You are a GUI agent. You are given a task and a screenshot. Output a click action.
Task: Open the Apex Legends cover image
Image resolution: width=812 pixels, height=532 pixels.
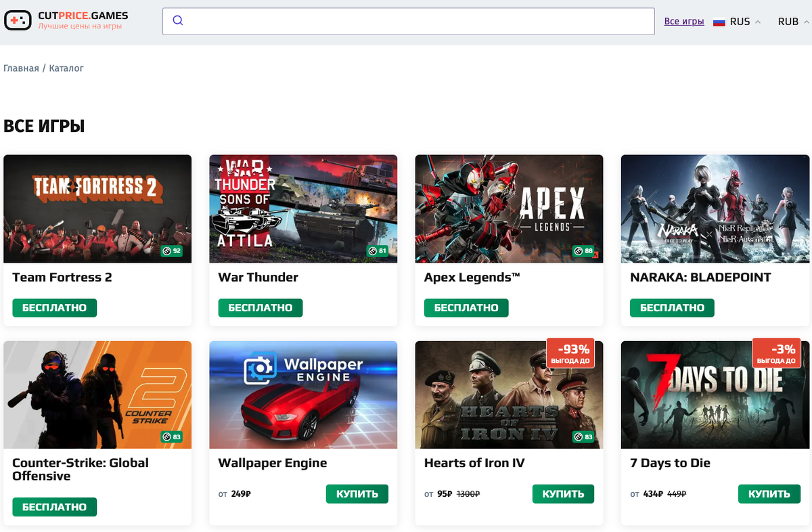coord(509,208)
